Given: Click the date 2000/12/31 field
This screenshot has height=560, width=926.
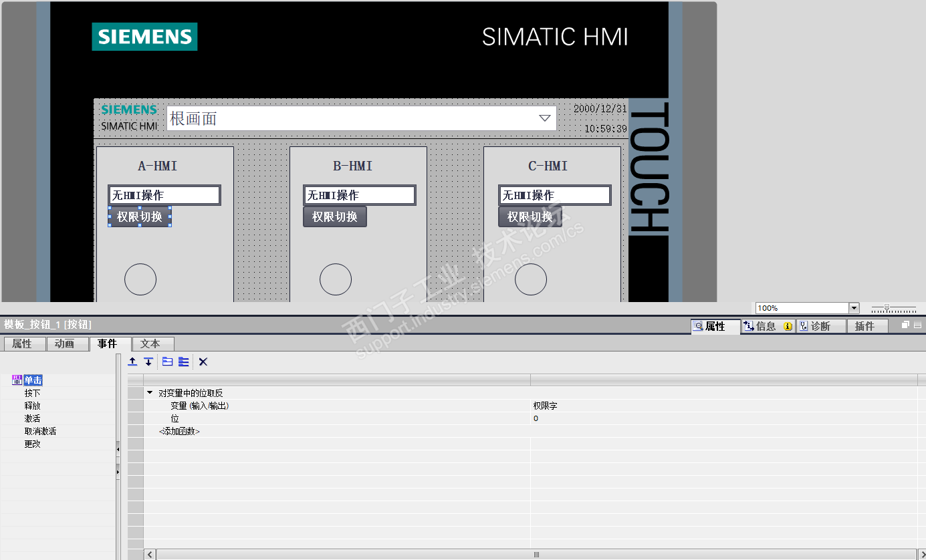Looking at the screenshot, I should click(x=600, y=109).
